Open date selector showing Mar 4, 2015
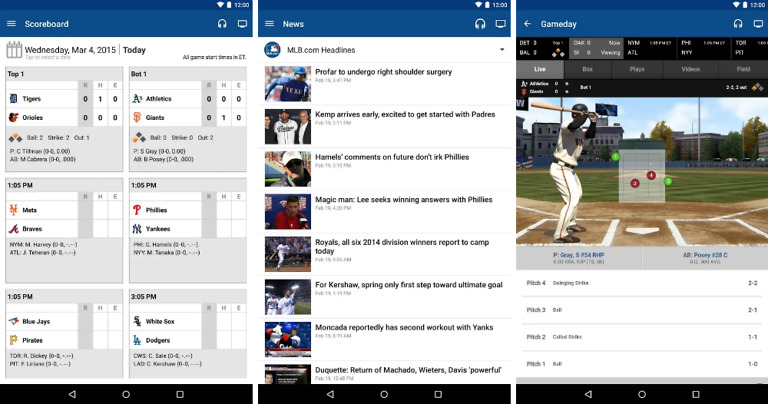This screenshot has width=768, height=404. coord(70,50)
